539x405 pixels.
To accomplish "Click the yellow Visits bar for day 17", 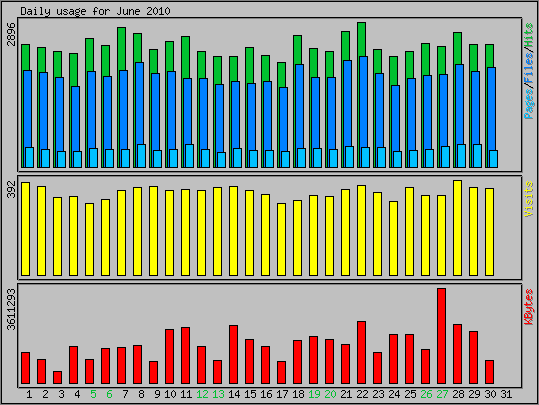I will [x=282, y=239].
